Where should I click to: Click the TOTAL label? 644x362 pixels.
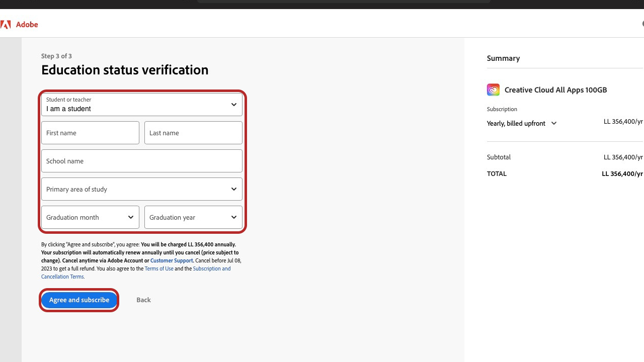pos(497,173)
